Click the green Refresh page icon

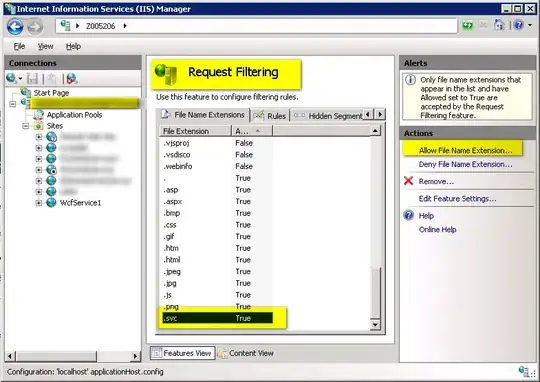(467, 25)
